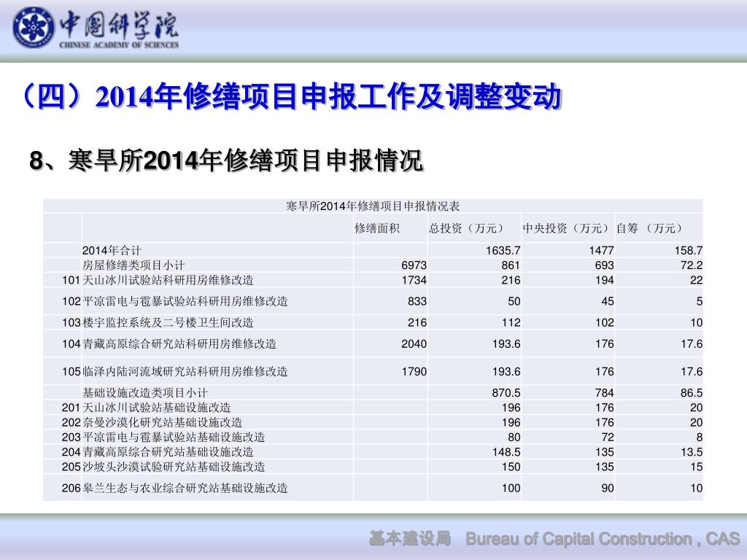Select row 202 奈曼沙漠化研究站基础设施改造
The height and width of the screenshot is (560, 747).
click(373, 422)
